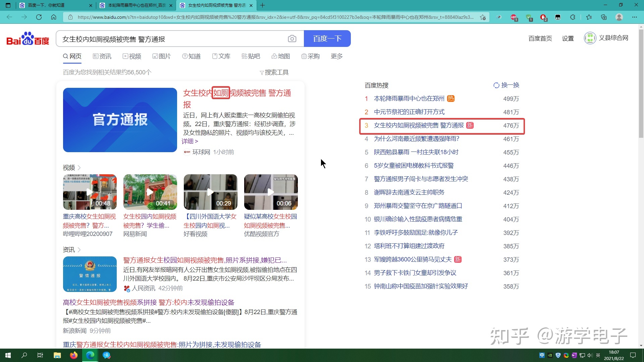The image size is (644, 362).
Task: Open Task View on taskbar
Action: tap(40, 355)
